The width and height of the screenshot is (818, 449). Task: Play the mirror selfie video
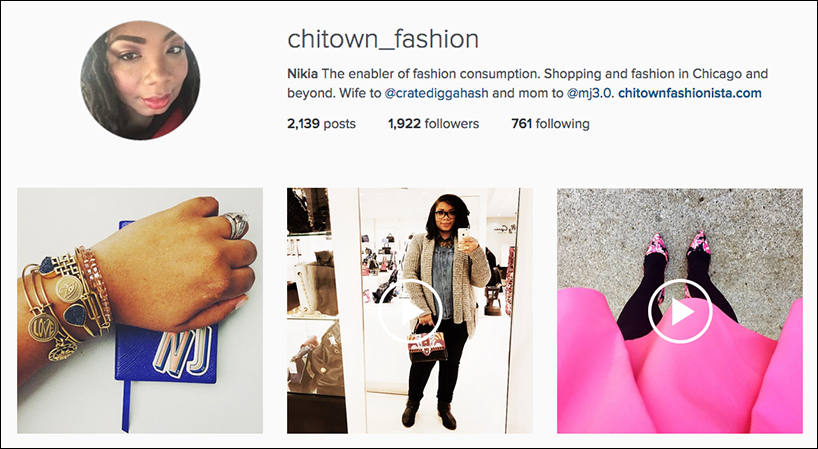[x=410, y=311]
